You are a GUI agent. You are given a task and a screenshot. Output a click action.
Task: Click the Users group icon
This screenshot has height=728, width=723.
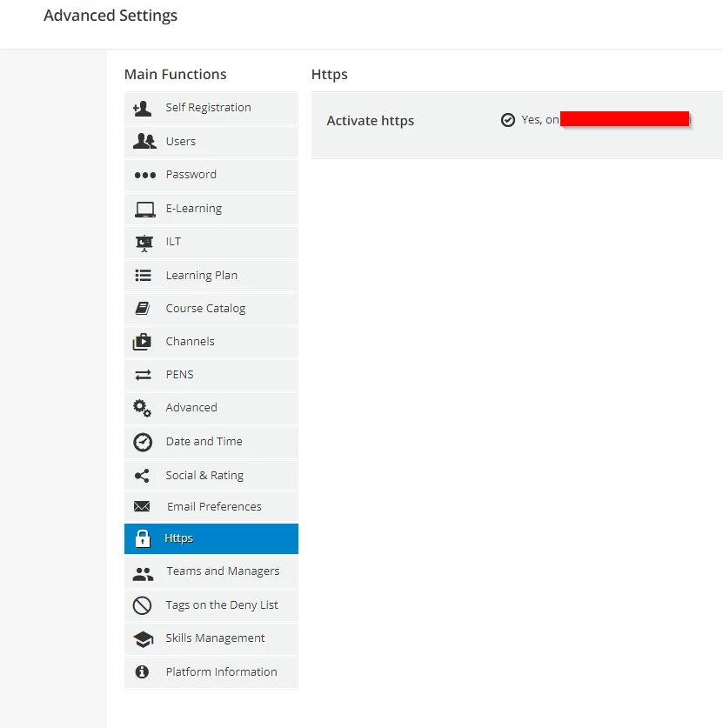pos(144,142)
